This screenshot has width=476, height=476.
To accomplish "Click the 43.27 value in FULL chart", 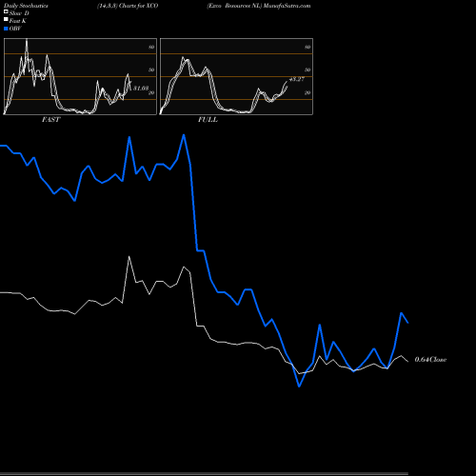I will pos(297,79).
